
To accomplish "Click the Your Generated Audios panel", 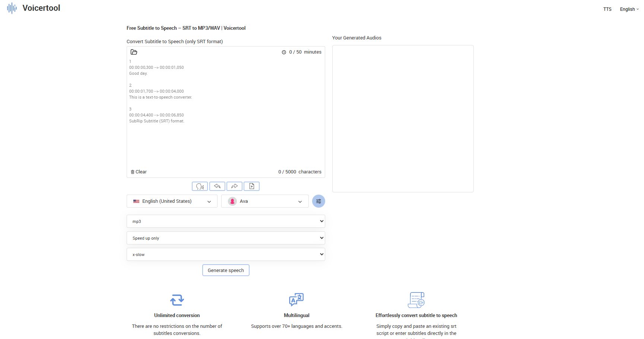I will 403,118.
